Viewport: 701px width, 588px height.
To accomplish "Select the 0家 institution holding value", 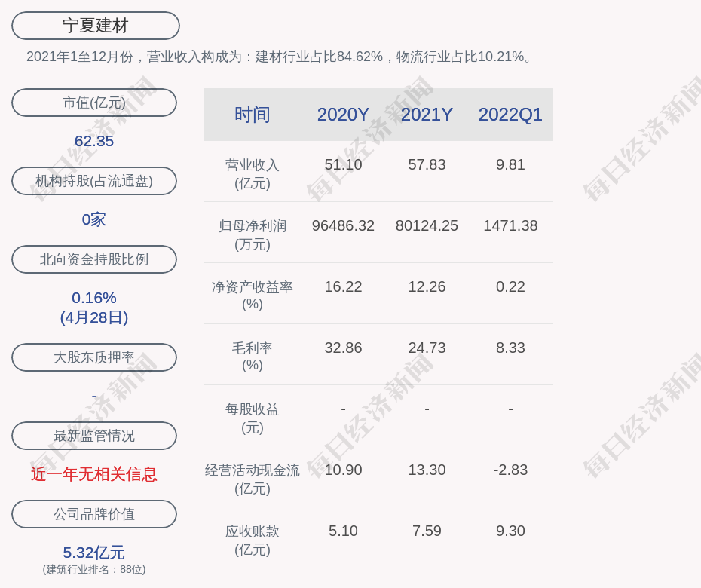I will pyautogui.click(x=94, y=219).
